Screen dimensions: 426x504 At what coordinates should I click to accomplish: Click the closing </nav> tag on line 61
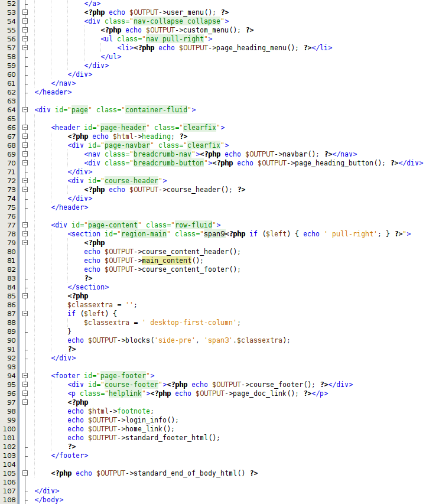[x=64, y=83]
